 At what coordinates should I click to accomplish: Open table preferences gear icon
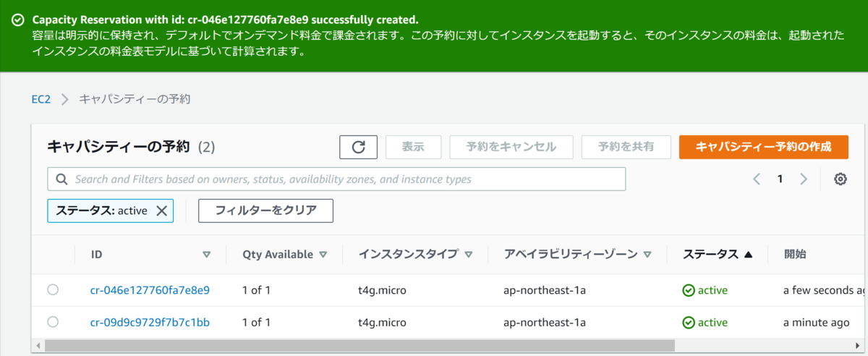click(840, 179)
